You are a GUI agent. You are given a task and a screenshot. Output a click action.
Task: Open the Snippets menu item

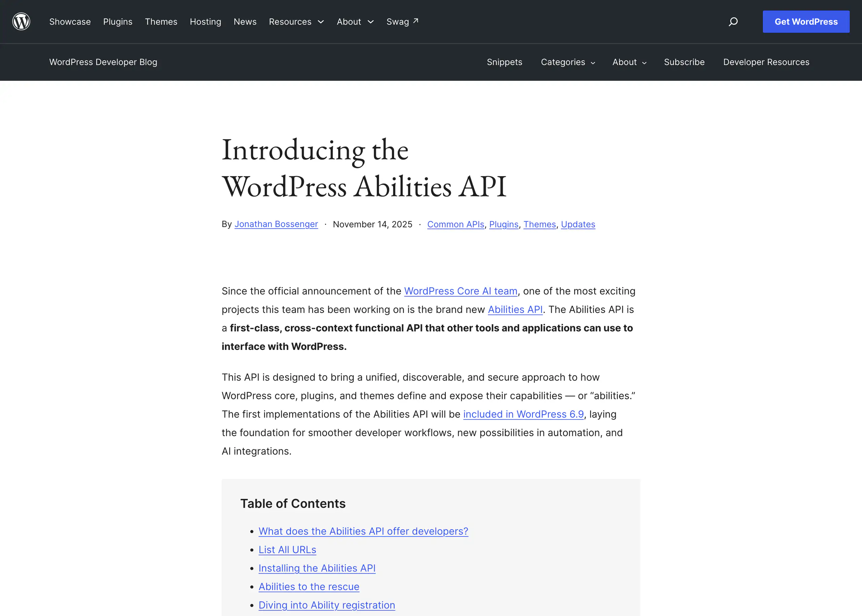(x=504, y=62)
